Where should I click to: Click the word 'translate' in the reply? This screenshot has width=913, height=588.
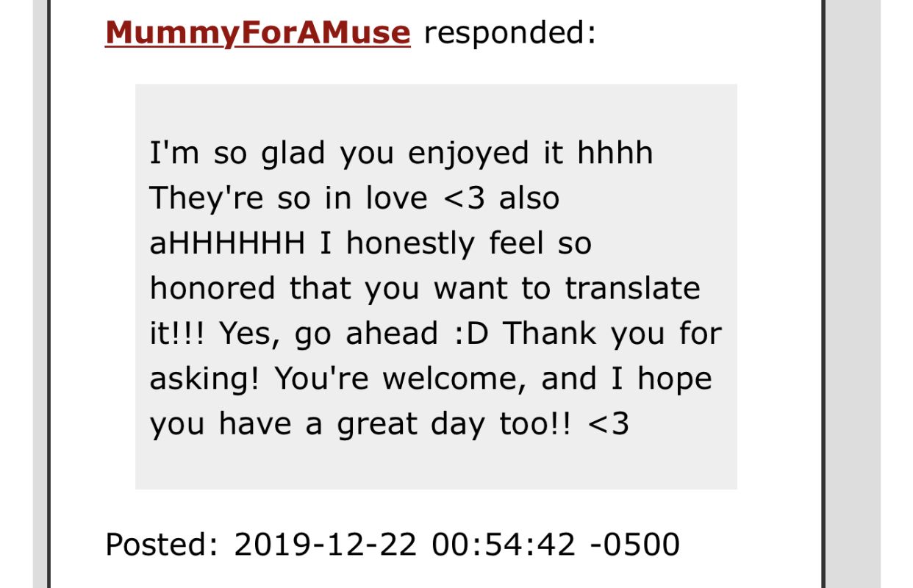632,288
